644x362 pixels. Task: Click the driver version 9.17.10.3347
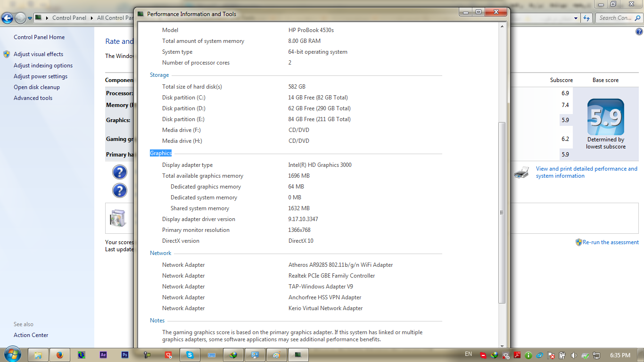pyautogui.click(x=303, y=219)
